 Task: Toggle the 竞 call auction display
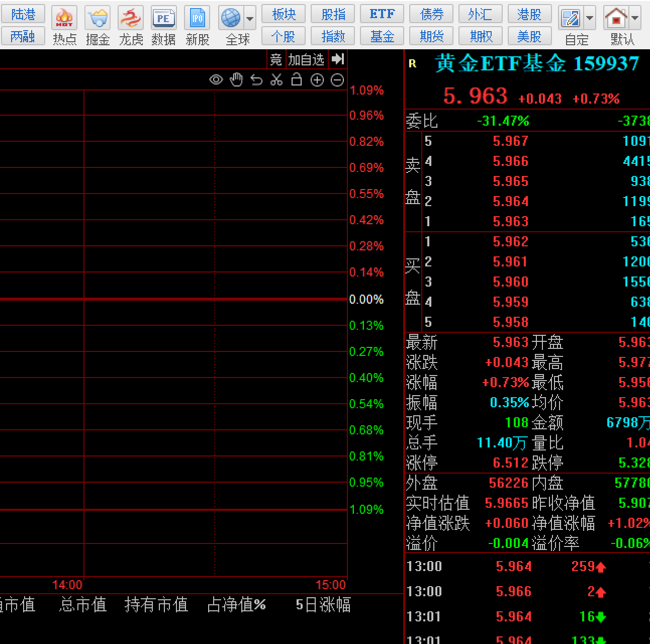(276, 60)
